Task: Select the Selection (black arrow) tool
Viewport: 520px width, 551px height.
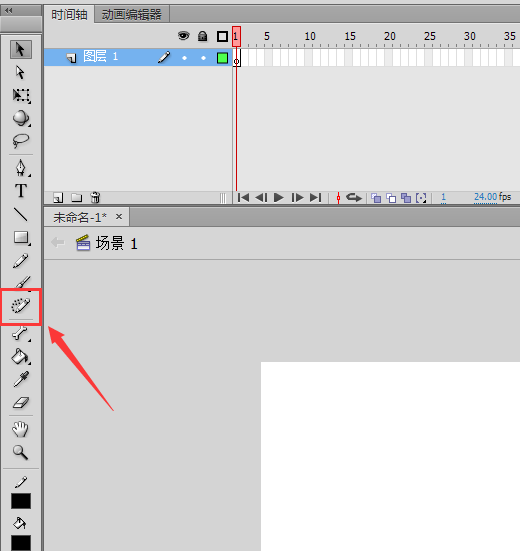Action: [21, 49]
